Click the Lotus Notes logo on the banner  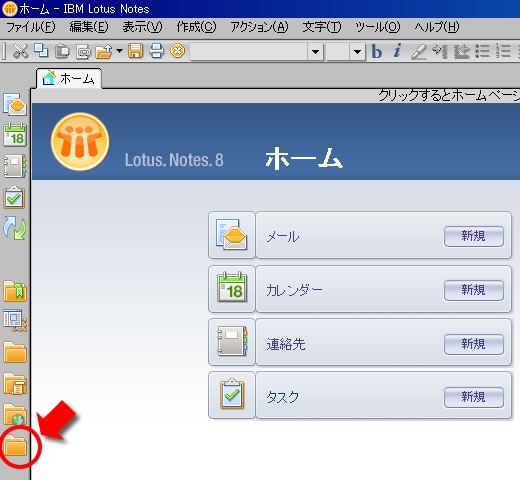tap(80, 142)
